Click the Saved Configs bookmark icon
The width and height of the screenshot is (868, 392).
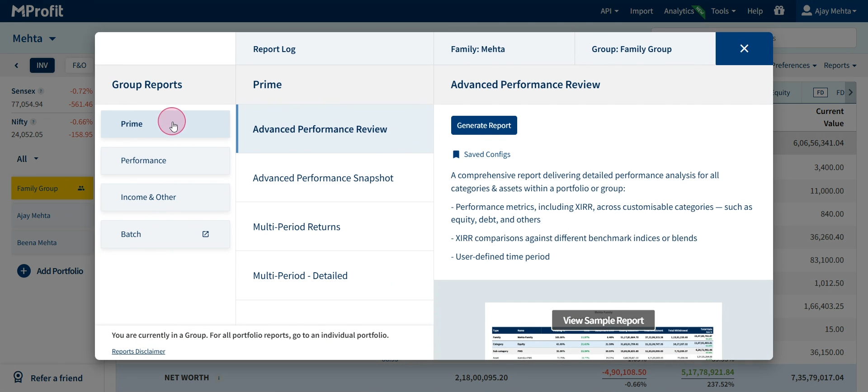pos(456,155)
